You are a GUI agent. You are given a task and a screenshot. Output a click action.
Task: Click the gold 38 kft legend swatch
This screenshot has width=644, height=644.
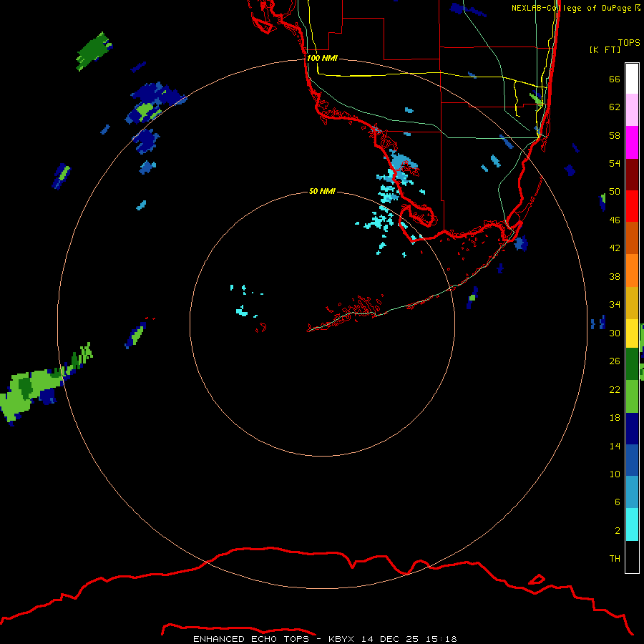point(632,302)
